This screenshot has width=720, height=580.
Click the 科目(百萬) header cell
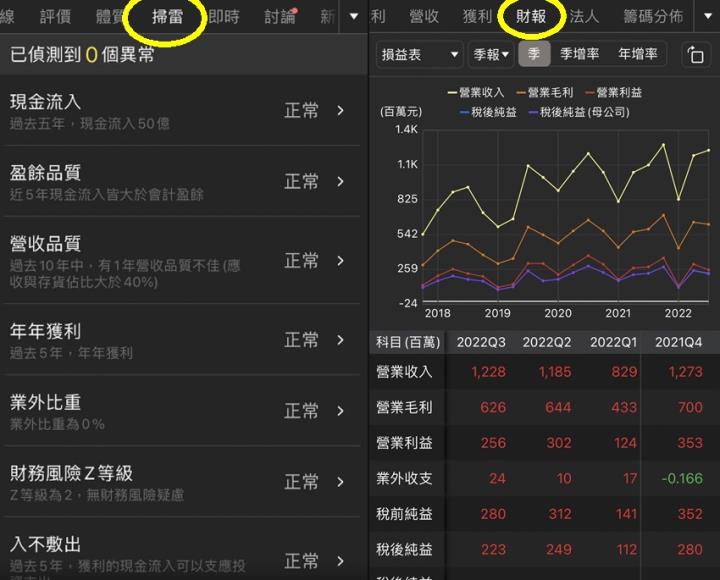point(408,342)
